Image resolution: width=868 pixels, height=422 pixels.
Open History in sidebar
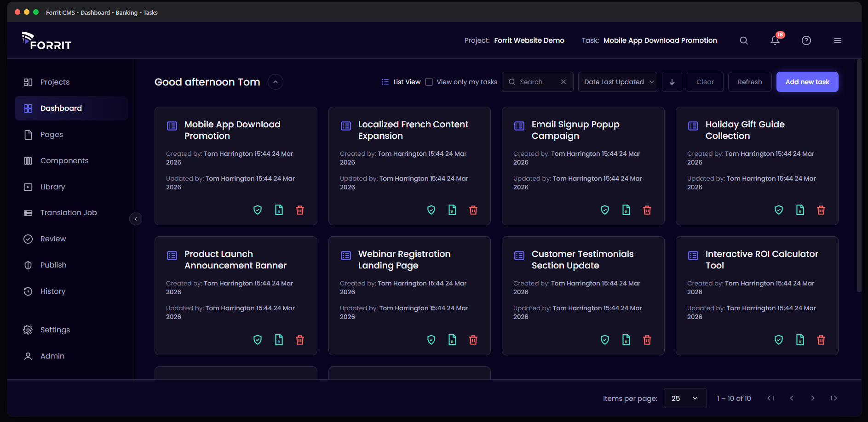(x=71, y=291)
